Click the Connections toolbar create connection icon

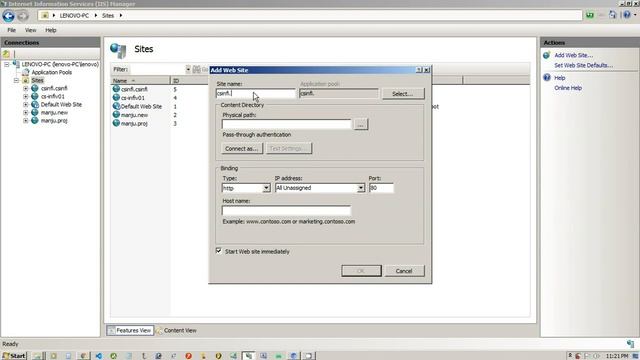pyautogui.click(x=6, y=54)
